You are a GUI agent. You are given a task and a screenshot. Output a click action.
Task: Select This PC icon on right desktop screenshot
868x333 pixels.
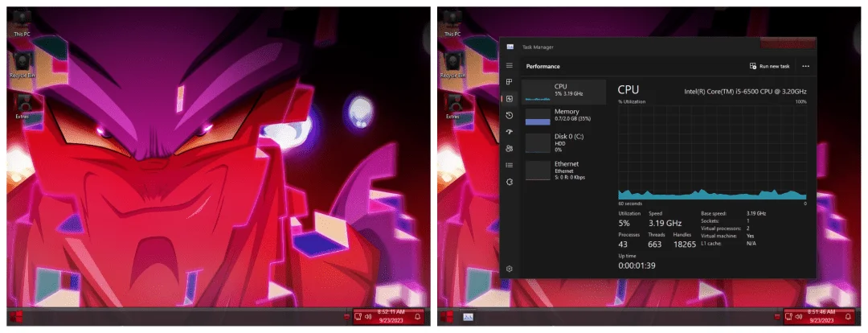coord(452,24)
